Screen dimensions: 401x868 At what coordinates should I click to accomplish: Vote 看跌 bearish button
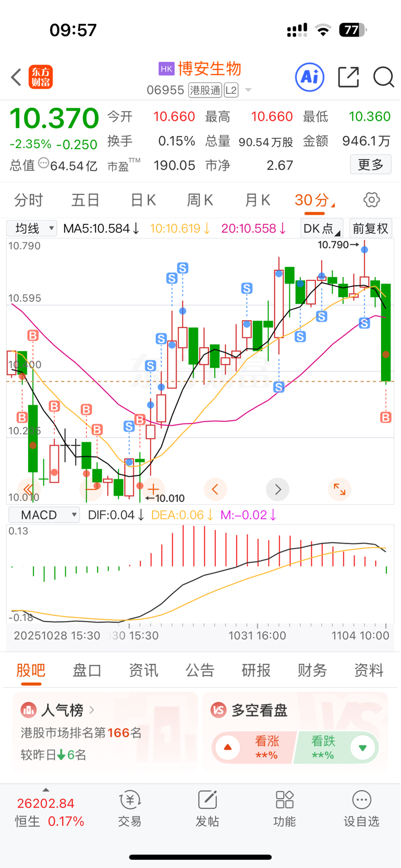337,748
